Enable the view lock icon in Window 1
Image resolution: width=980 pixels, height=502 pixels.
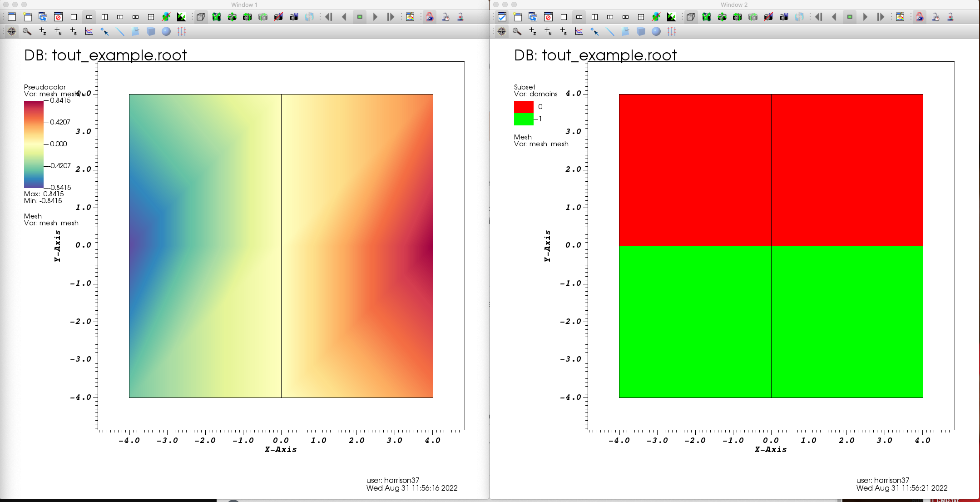430,17
